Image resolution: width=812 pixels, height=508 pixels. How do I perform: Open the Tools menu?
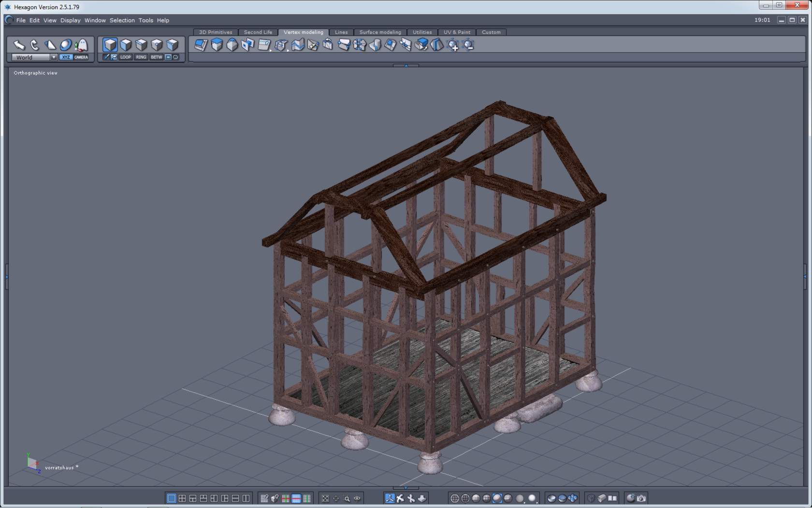(146, 20)
